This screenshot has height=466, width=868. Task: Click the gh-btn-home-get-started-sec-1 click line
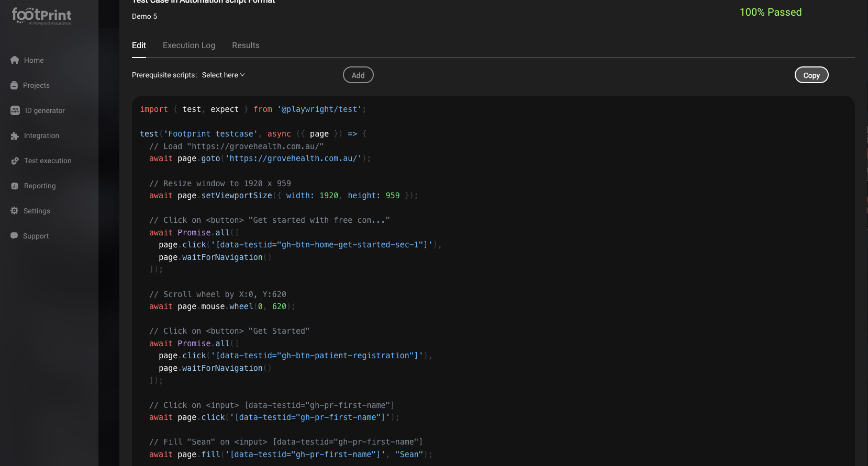[x=300, y=245]
